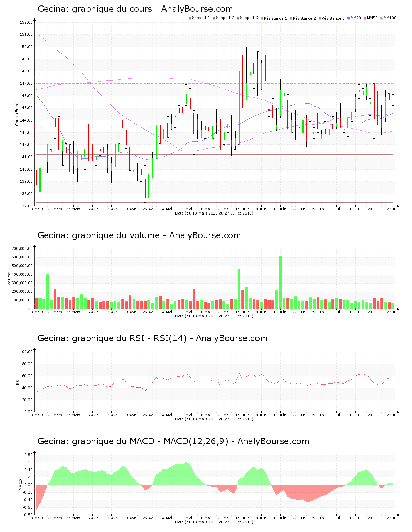Click the tallest green volume bar at 15 Juin
This screenshot has width=412, height=532.
click(x=280, y=282)
